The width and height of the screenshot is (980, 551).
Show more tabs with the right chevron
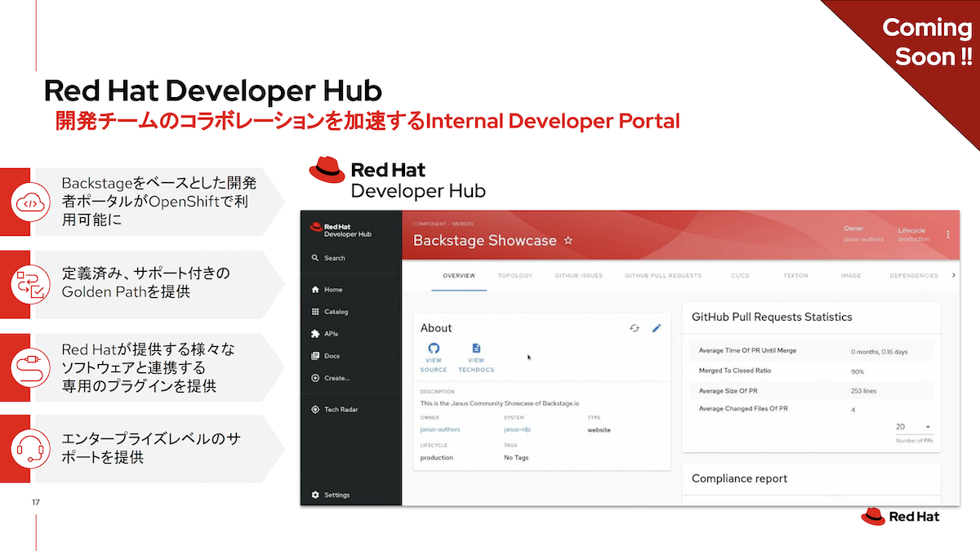click(x=954, y=276)
